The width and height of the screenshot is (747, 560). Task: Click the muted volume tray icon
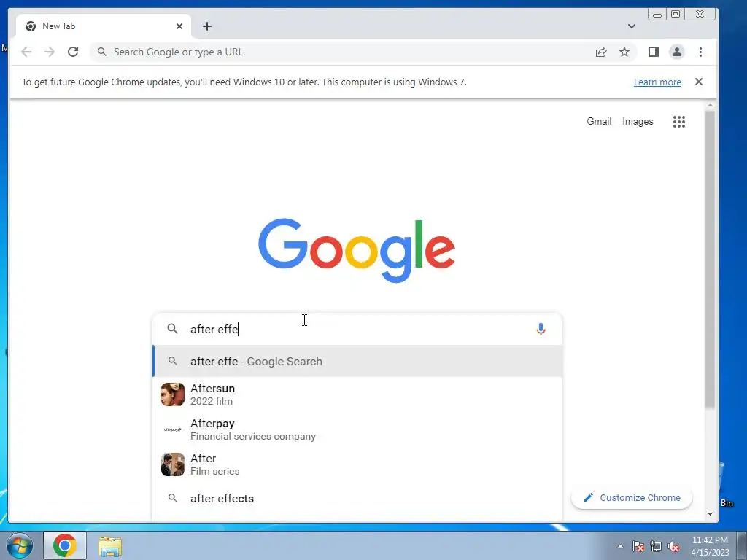[x=673, y=546]
